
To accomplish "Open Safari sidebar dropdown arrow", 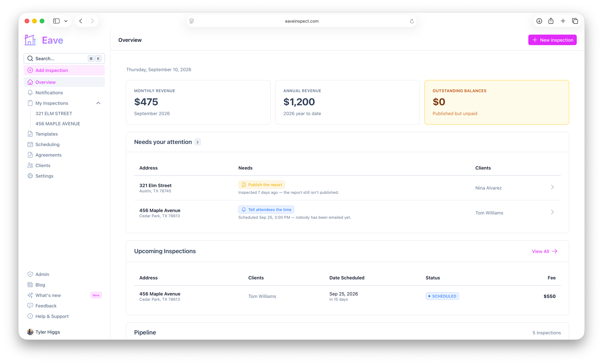I will pos(66,21).
